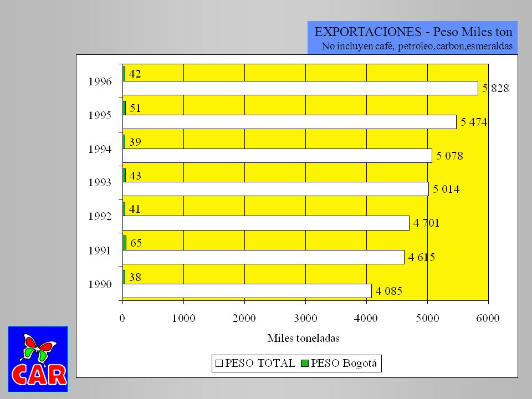
Task: Click the x-axis tick label 2000
Action: pos(244,318)
